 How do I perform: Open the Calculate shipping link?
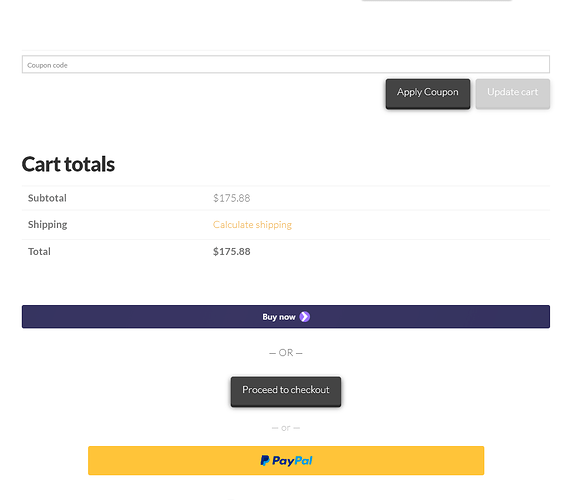(x=252, y=225)
